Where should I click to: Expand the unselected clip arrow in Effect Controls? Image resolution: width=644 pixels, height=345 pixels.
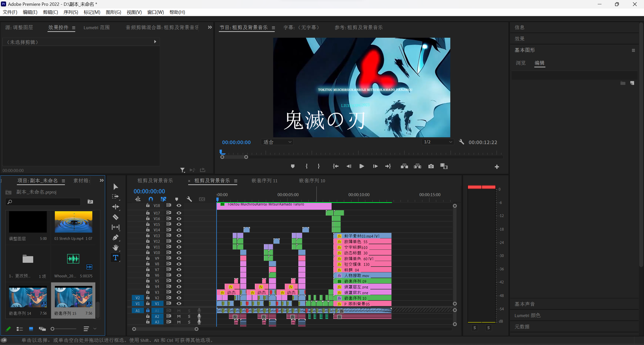pyautogui.click(x=155, y=42)
